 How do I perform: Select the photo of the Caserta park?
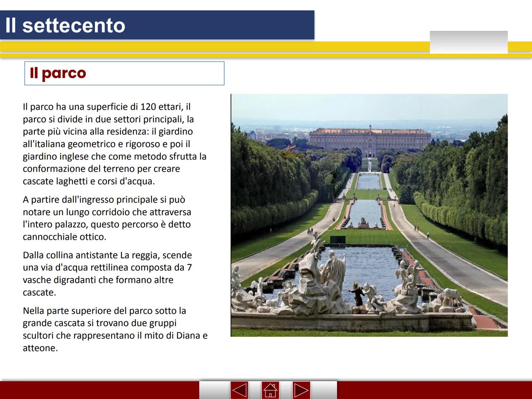369,214
